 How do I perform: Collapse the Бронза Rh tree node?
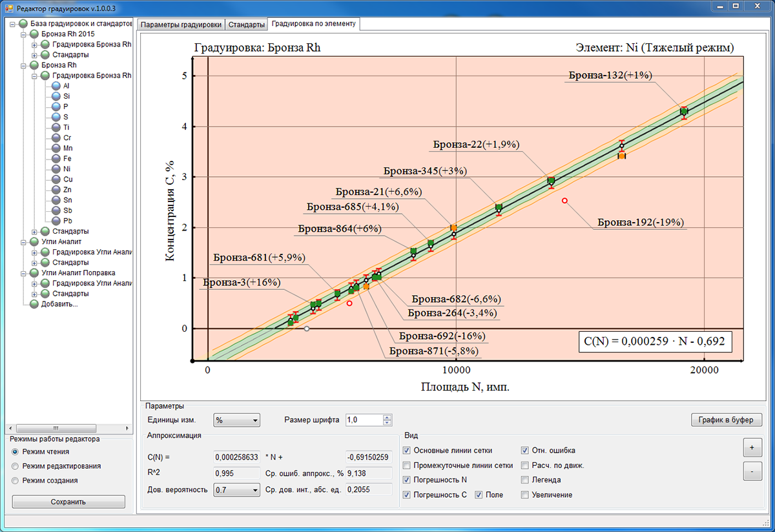tap(24, 65)
